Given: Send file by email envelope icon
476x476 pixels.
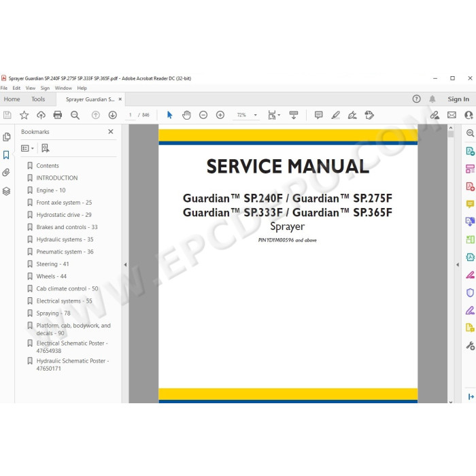Looking at the screenshot, I should pyautogui.click(x=452, y=115).
